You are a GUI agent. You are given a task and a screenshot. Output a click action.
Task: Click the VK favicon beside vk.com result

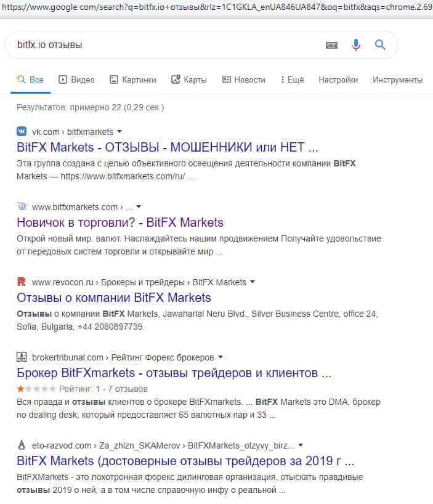[x=22, y=131]
